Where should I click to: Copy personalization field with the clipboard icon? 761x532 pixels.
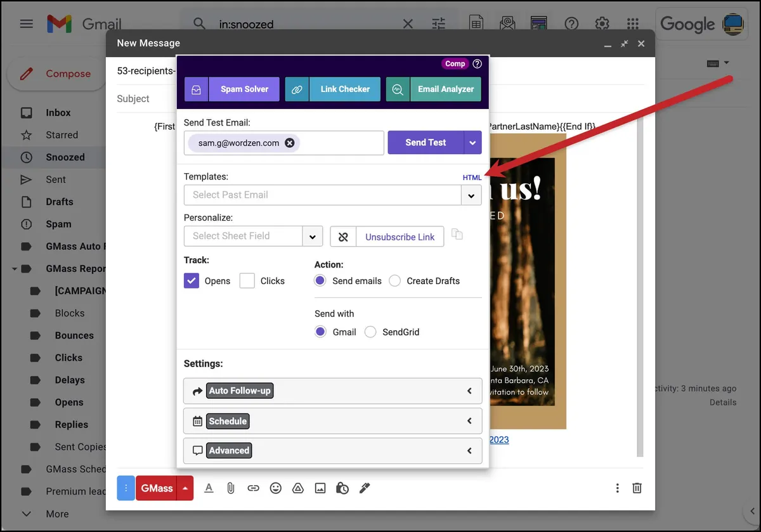[x=457, y=235]
